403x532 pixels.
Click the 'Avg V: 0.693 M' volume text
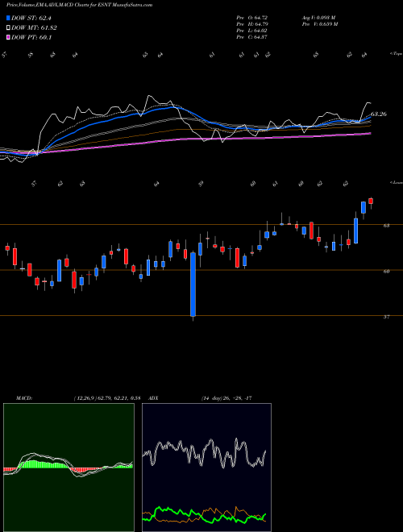(x=318, y=17)
